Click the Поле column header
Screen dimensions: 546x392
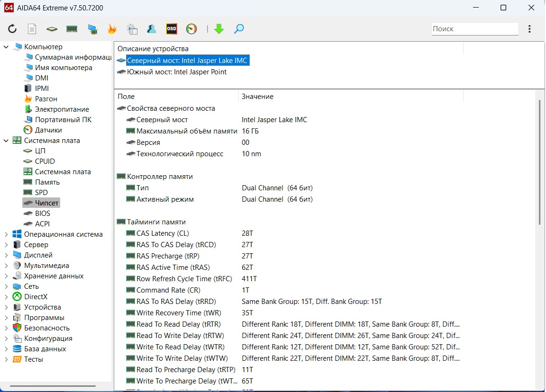pos(126,97)
